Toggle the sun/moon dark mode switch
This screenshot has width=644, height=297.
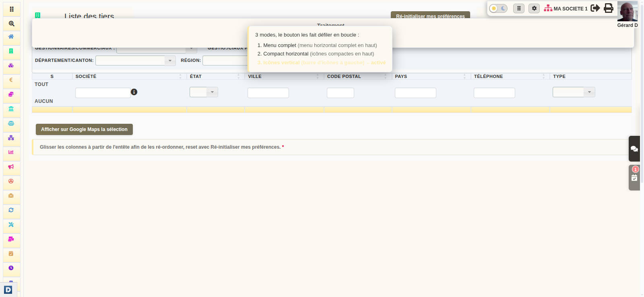(x=498, y=8)
